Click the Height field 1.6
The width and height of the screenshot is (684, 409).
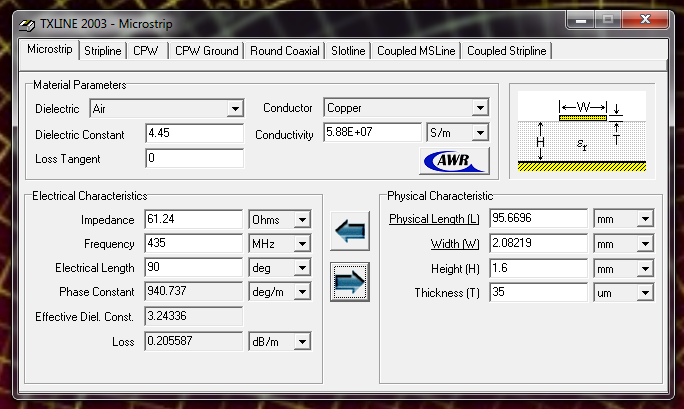tap(538, 268)
